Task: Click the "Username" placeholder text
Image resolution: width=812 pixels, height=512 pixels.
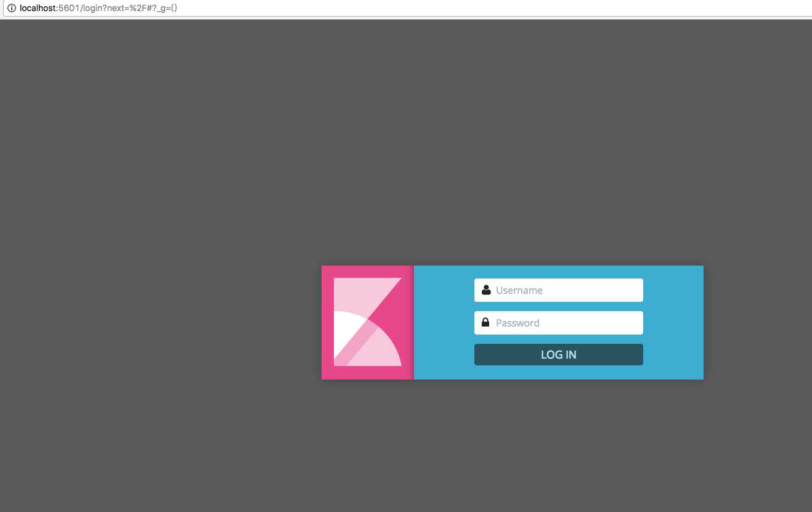Action: click(519, 290)
